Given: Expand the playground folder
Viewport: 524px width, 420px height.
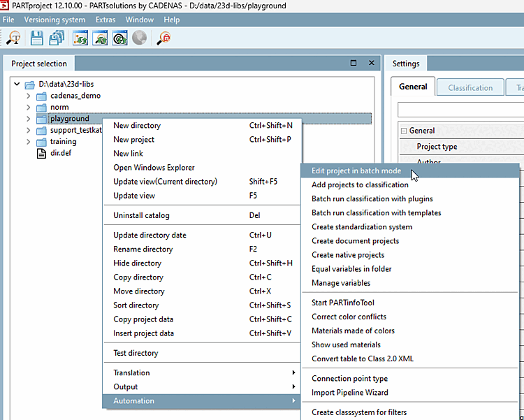Looking at the screenshot, I should (29, 119).
